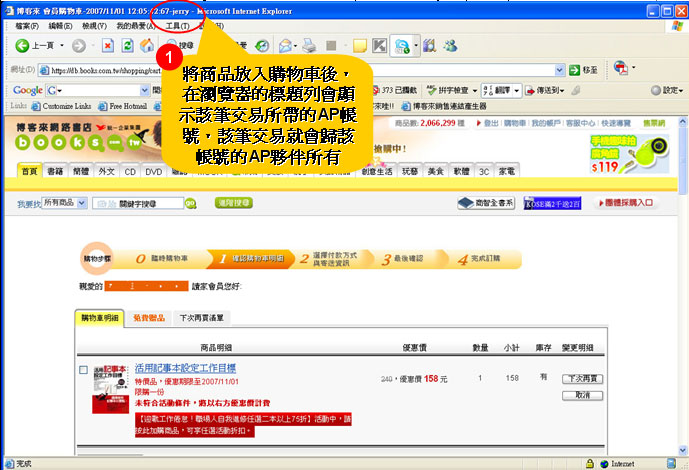This screenshot has height=470, width=689.
Task: Open the Messenger buddies icon
Action: click(450, 46)
